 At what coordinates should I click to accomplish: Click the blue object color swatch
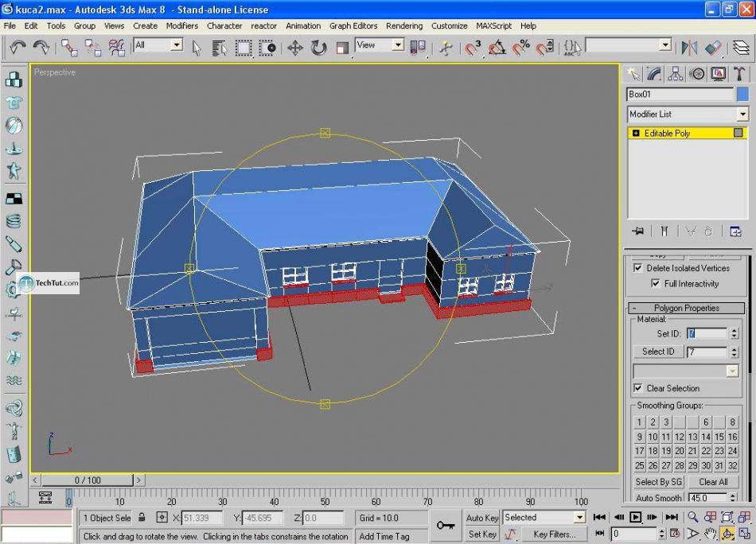point(742,94)
